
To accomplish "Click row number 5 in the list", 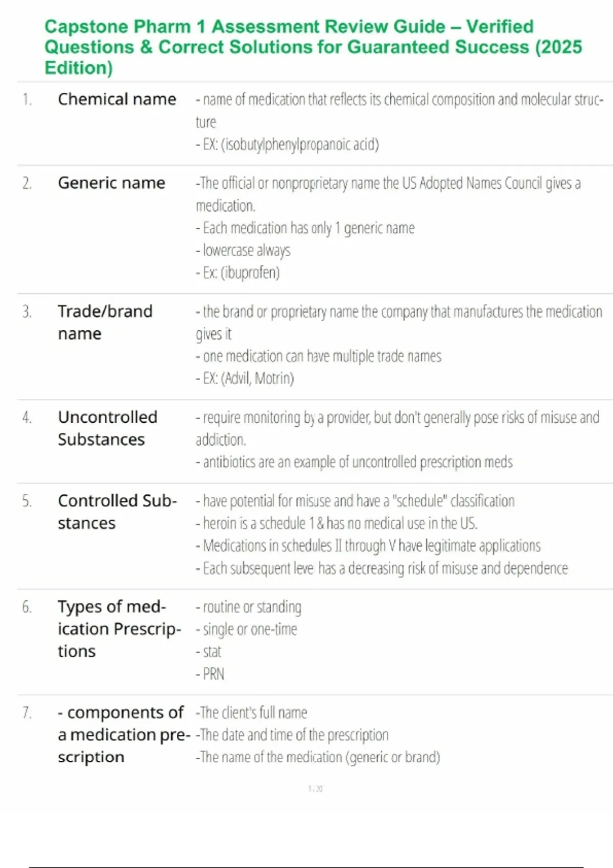I will (x=27, y=501).
